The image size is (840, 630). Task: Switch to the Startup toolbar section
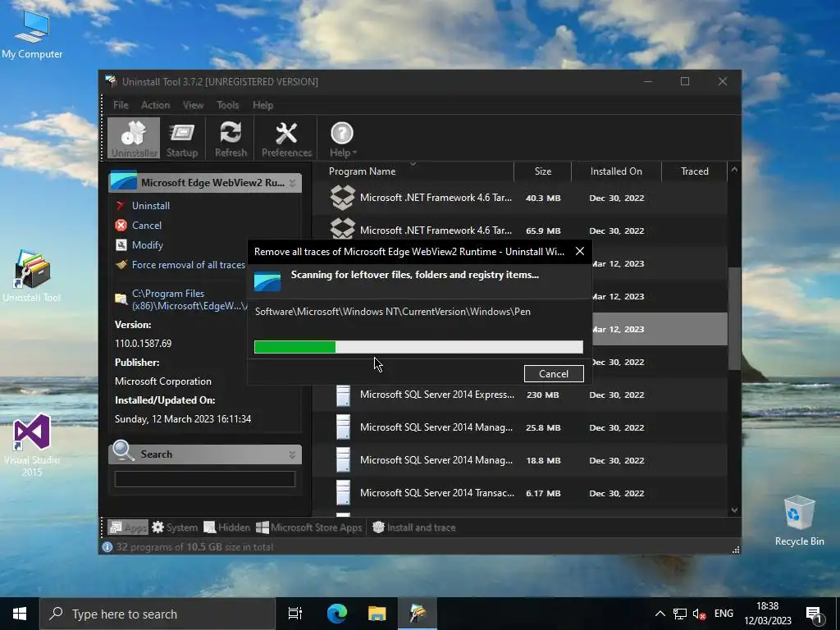[181, 139]
